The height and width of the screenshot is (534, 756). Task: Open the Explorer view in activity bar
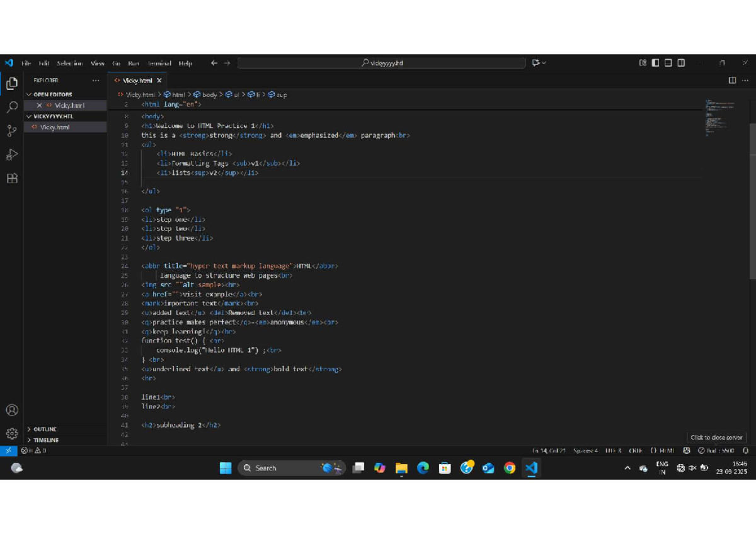pyautogui.click(x=11, y=83)
